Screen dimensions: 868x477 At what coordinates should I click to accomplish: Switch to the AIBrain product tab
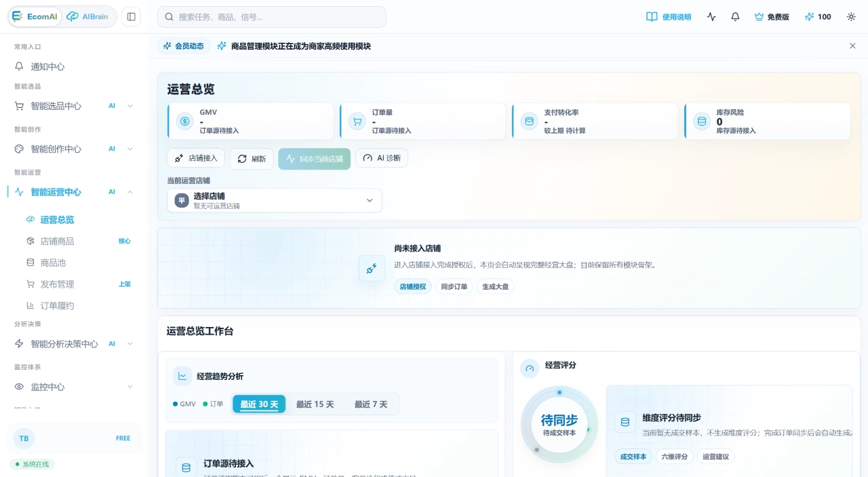pos(88,17)
